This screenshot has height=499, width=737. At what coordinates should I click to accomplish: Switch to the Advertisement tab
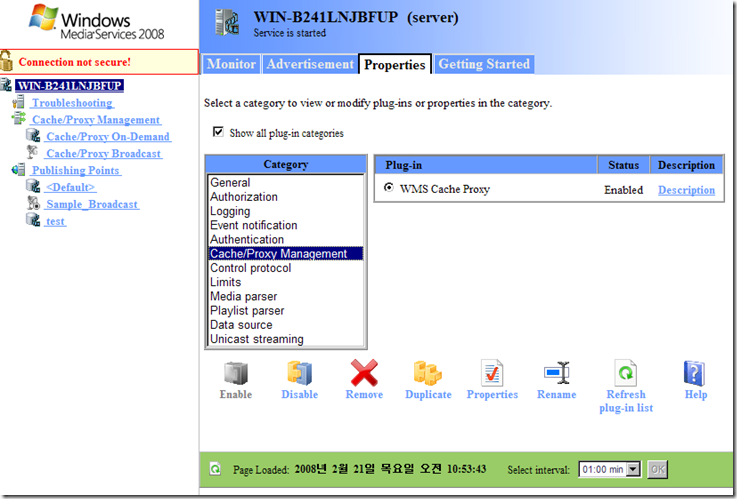[310, 64]
